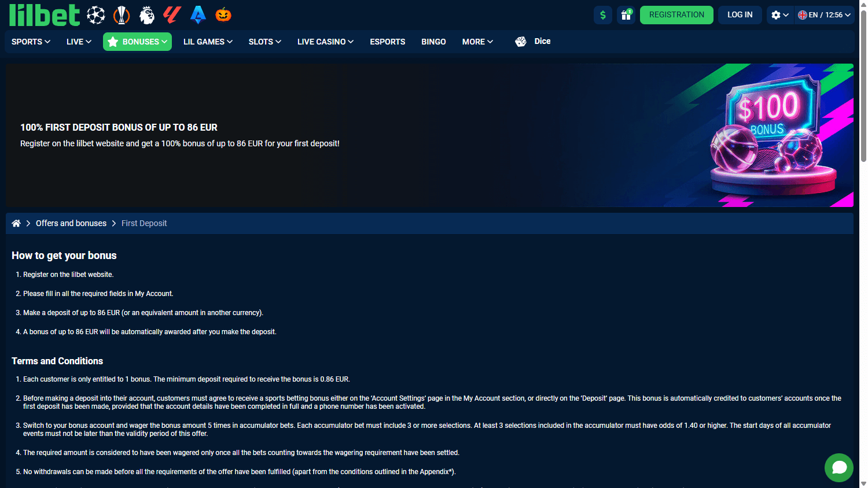Expand the SPORTS menu
Image resolution: width=868 pixels, height=488 pixels.
pos(31,42)
